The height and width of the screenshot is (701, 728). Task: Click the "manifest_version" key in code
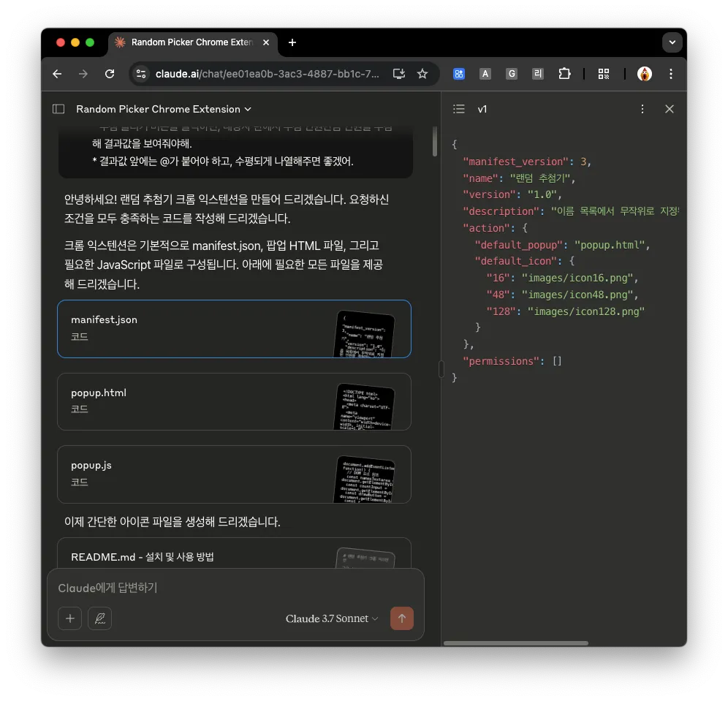pos(515,162)
